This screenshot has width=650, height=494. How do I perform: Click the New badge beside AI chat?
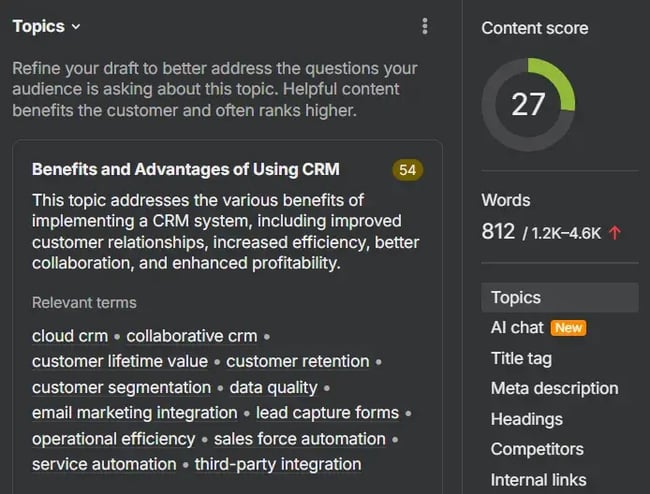568,328
